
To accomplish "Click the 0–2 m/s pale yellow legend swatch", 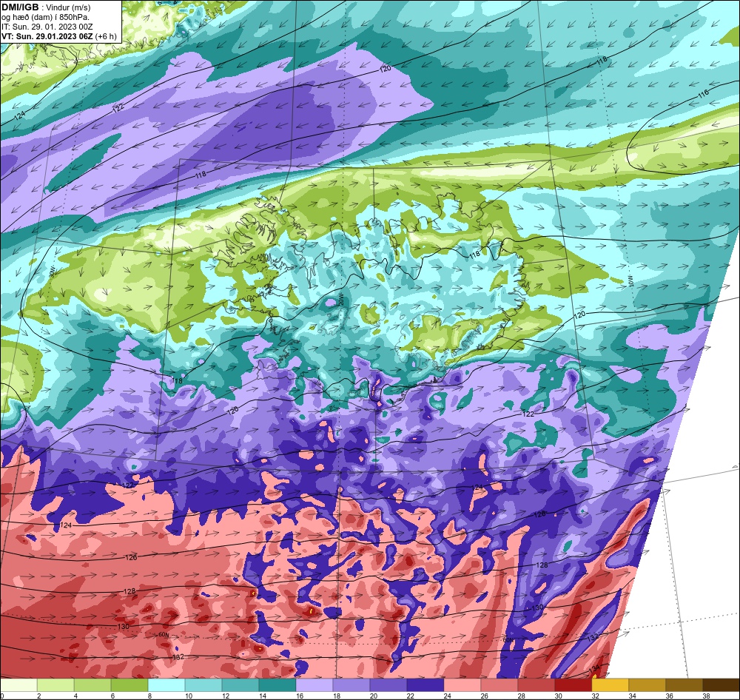I will point(19,685).
